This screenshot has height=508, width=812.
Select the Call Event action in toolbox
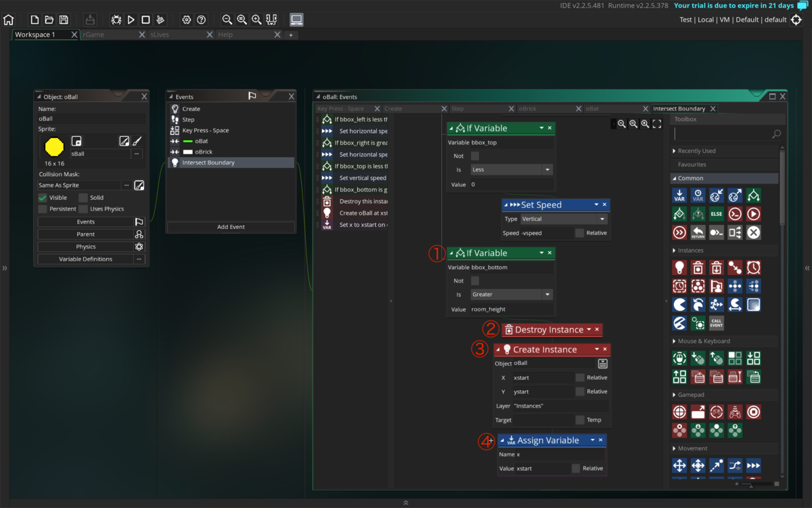point(715,322)
